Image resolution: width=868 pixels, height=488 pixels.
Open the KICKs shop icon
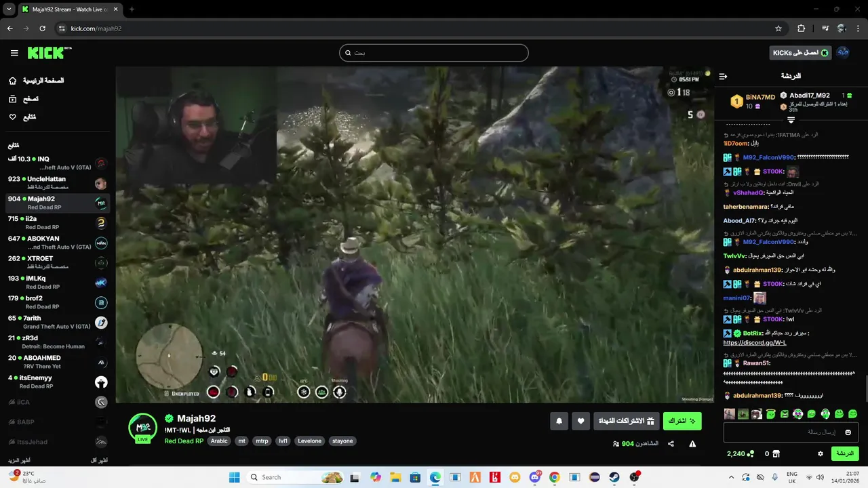pyautogui.click(x=776, y=453)
